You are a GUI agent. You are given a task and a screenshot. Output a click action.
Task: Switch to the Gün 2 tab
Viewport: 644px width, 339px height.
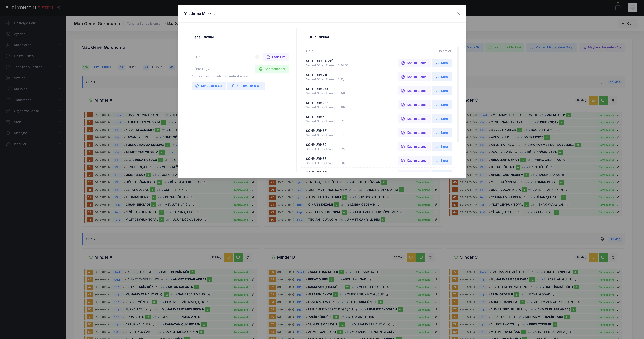tap(153, 67)
